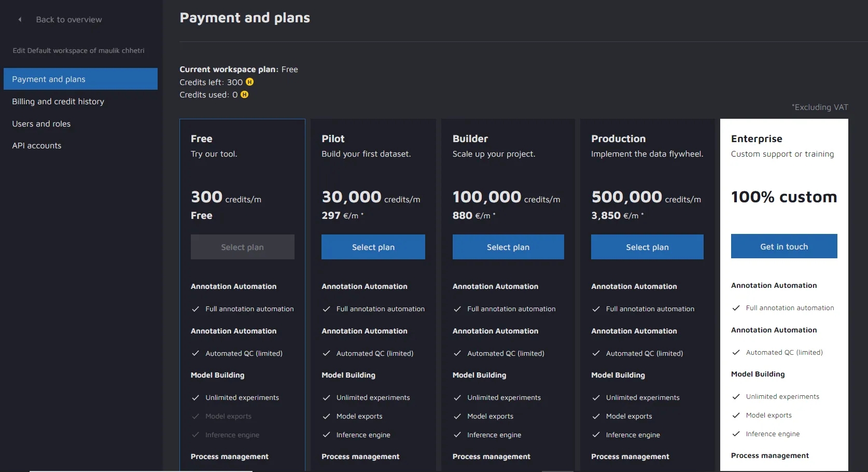Click the back arrow icon in sidebar
Screen dimensions: 868x472
pyautogui.click(x=20, y=20)
